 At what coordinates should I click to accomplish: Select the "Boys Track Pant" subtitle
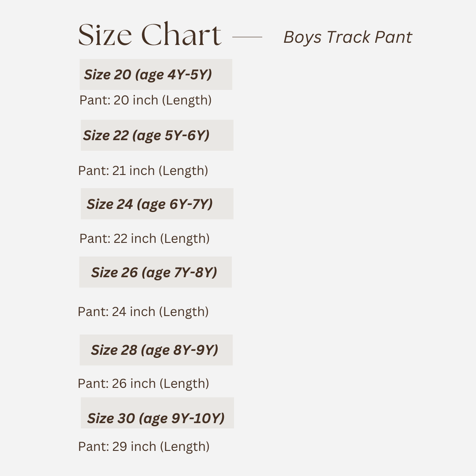pos(347,37)
